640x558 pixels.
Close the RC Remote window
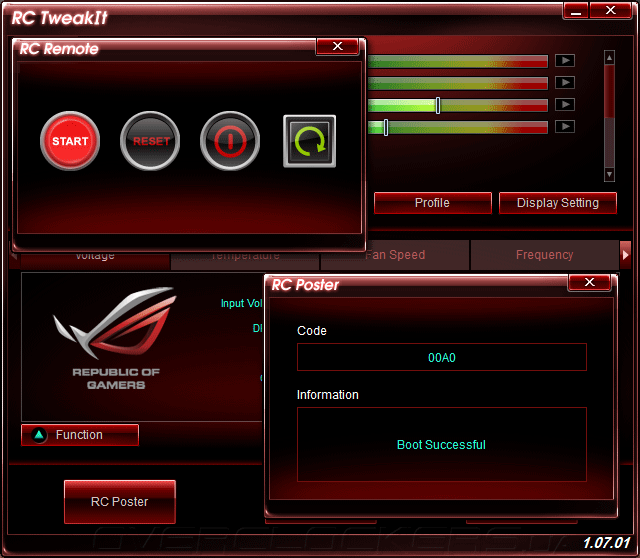(x=338, y=46)
